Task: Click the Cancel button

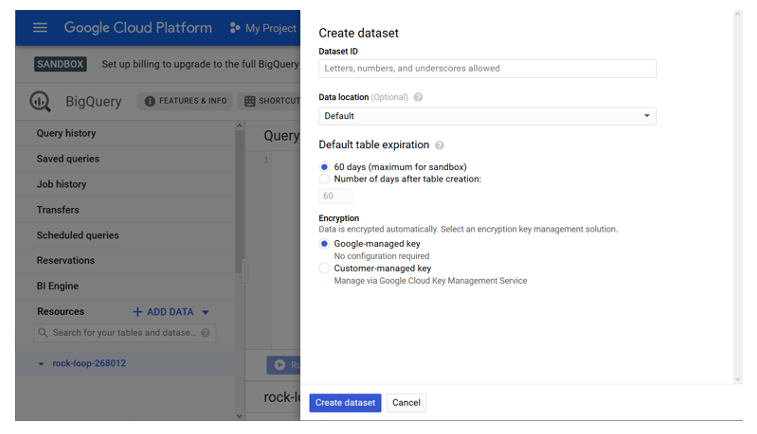Action: pos(406,403)
